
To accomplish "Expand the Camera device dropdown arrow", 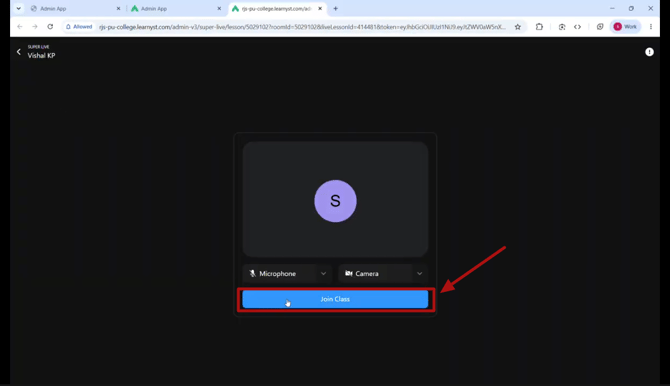I will point(420,274).
